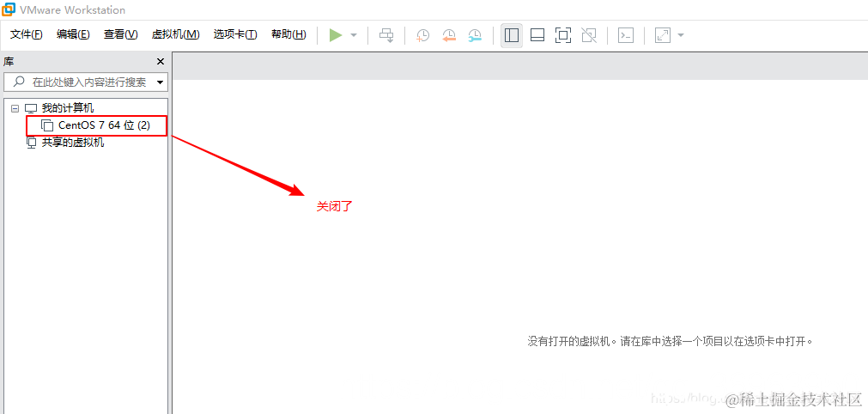Image resolution: width=868 pixels, height=414 pixels.
Task: Click the send Ctrl+Alt+Del toolbar icon
Action: [386, 35]
